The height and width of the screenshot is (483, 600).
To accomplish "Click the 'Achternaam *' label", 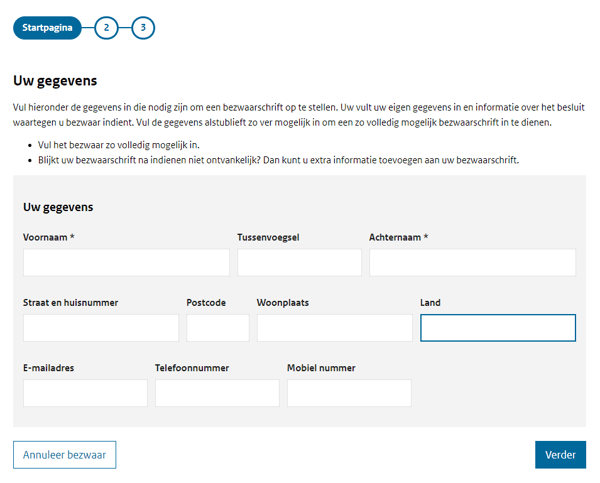I will pyautogui.click(x=398, y=237).
